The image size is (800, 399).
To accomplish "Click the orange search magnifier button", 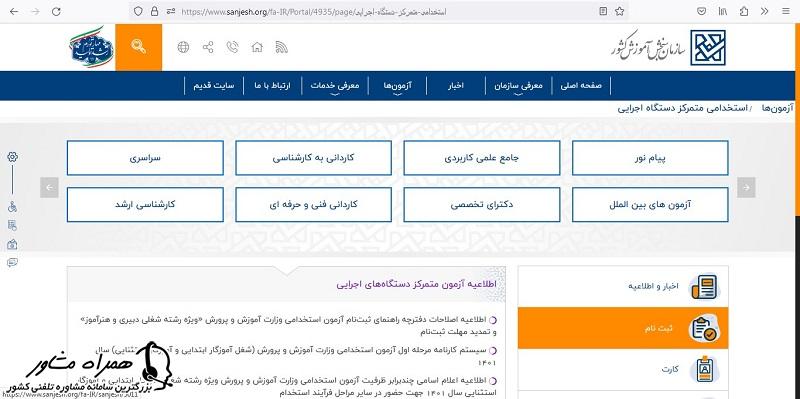I will [x=138, y=47].
